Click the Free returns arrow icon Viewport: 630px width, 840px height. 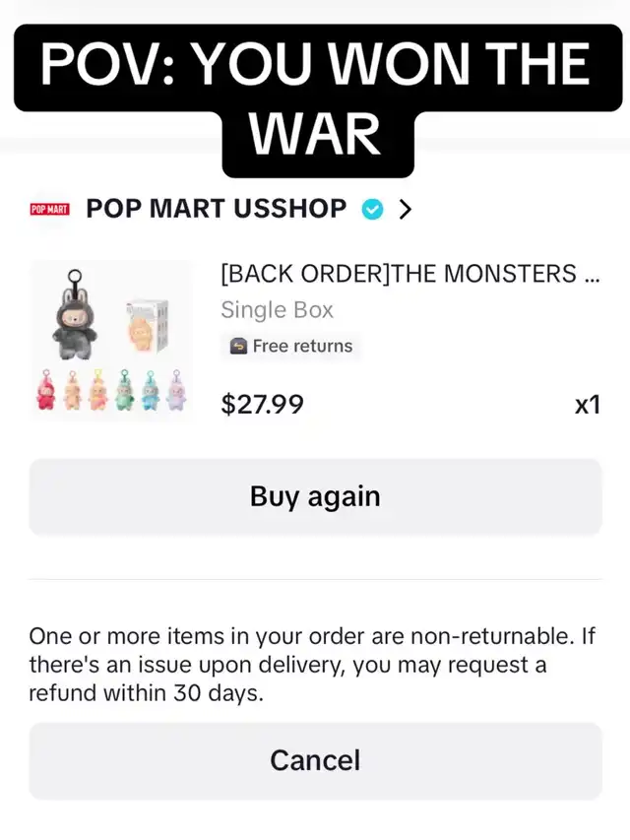tap(238, 346)
